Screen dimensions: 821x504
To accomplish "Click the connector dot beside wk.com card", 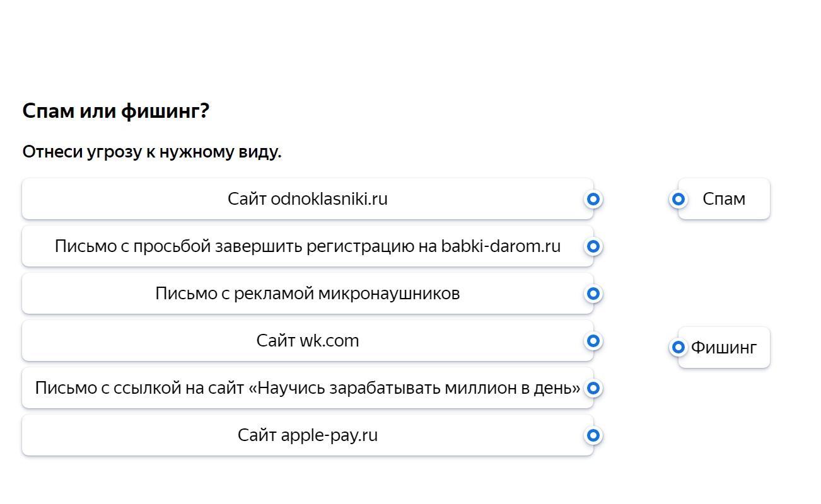I will click(593, 341).
